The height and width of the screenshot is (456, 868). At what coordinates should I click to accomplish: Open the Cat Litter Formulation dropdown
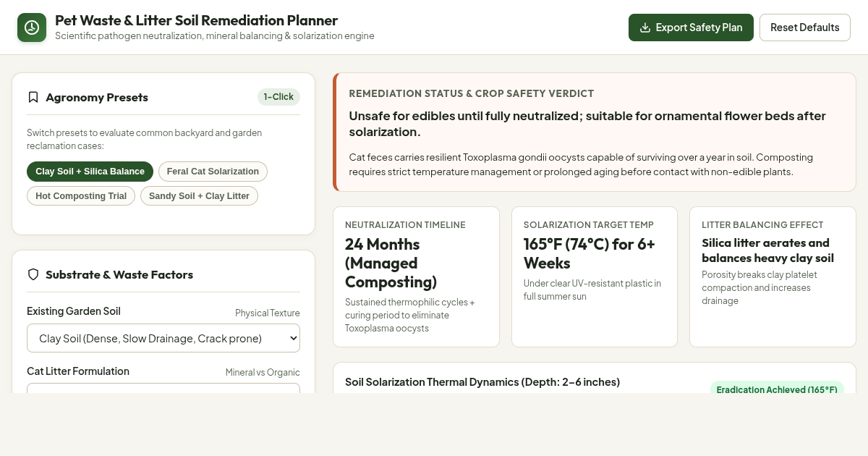coord(163,389)
